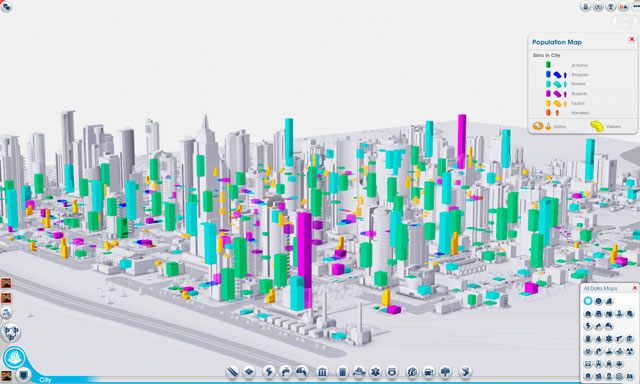Toggle the factory Industrial data map
The height and width of the screenshot is (384, 640).
[609, 314]
